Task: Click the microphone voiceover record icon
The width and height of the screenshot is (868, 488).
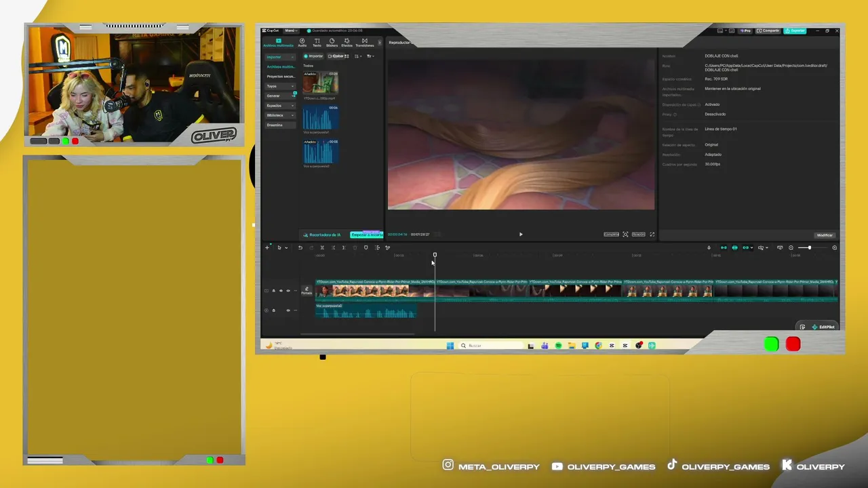Action: 709,247
